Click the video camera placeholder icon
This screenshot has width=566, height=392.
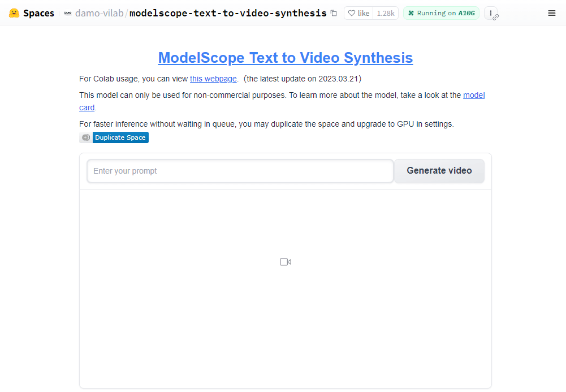[286, 262]
